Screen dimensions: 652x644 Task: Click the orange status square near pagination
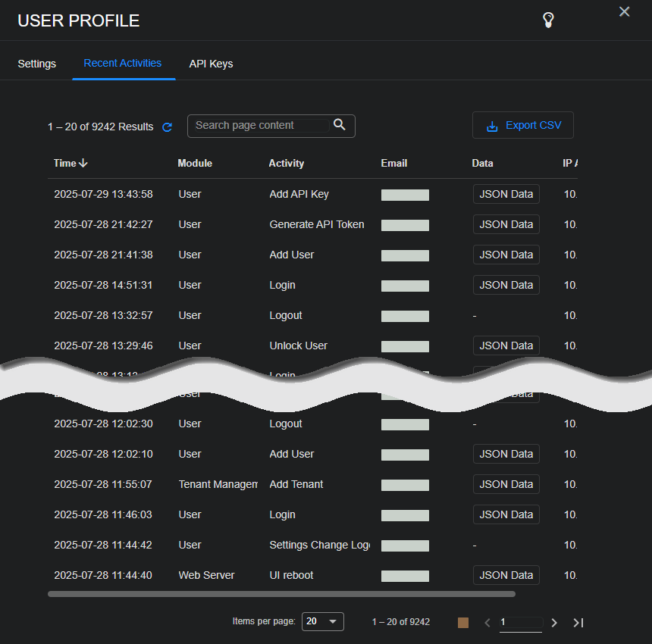[462, 621]
